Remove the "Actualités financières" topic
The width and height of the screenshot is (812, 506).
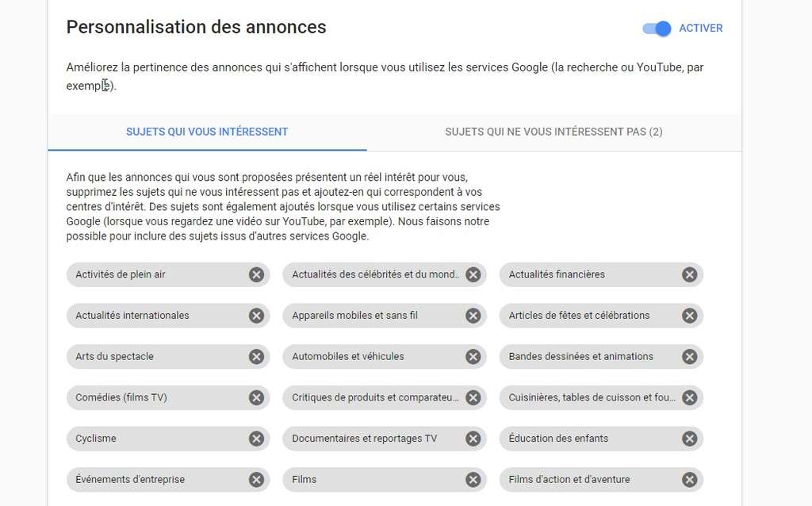689,274
